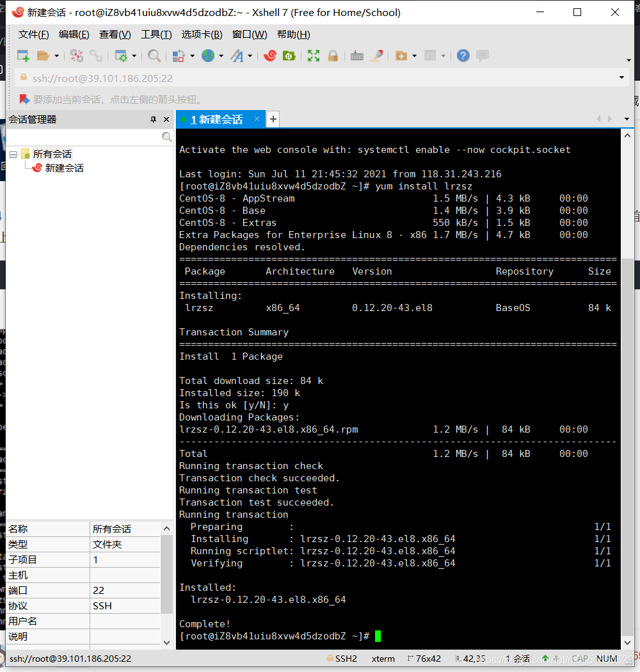Click the layout panes toolbar icon
Viewport: 640px width, 672px height.
(x=430, y=56)
